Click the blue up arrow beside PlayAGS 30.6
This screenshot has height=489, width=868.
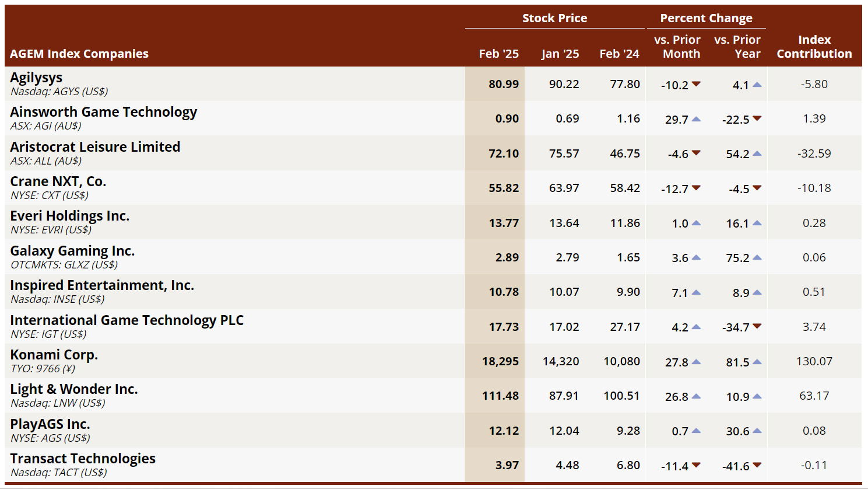pyautogui.click(x=757, y=431)
